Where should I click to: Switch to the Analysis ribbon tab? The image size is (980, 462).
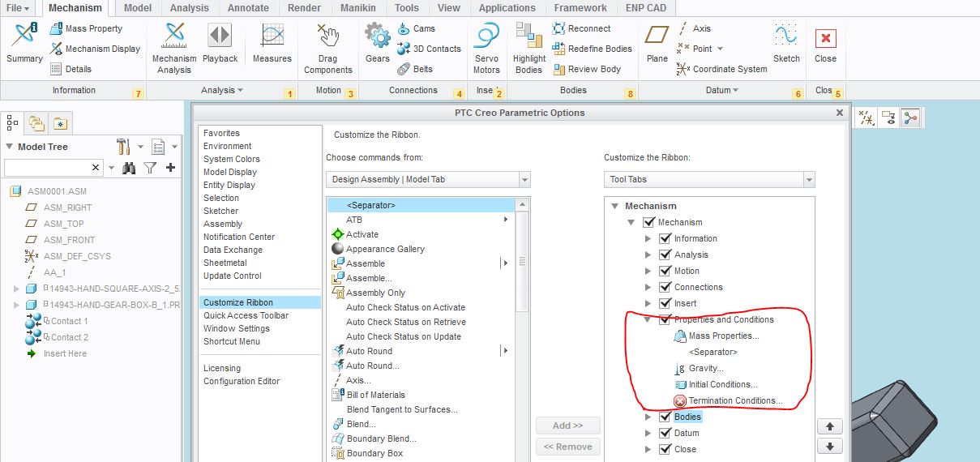click(189, 8)
